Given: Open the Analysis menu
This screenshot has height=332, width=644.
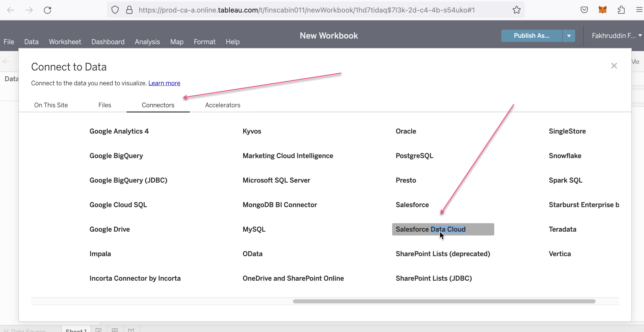Looking at the screenshot, I should [x=147, y=42].
